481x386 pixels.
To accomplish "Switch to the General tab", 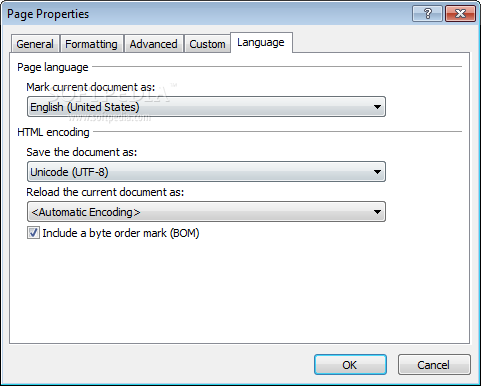I will click(35, 44).
